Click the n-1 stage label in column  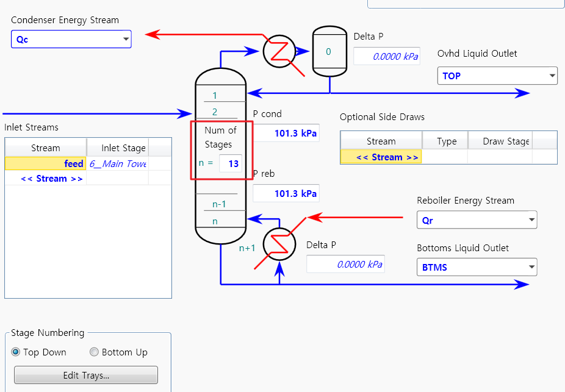(219, 204)
